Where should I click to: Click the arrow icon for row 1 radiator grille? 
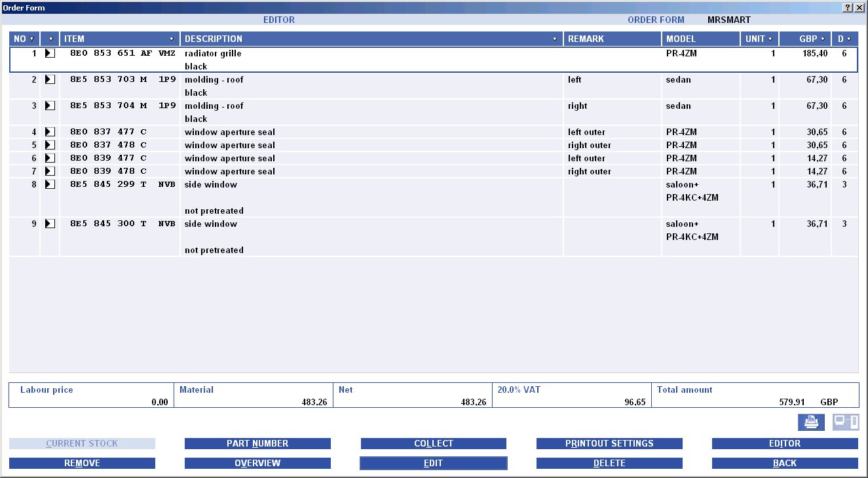[x=50, y=53]
